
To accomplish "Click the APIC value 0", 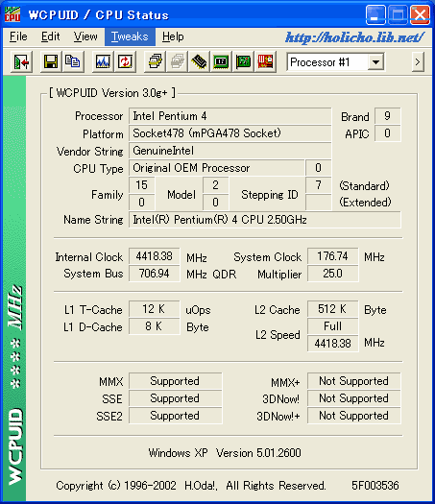I will point(388,133).
